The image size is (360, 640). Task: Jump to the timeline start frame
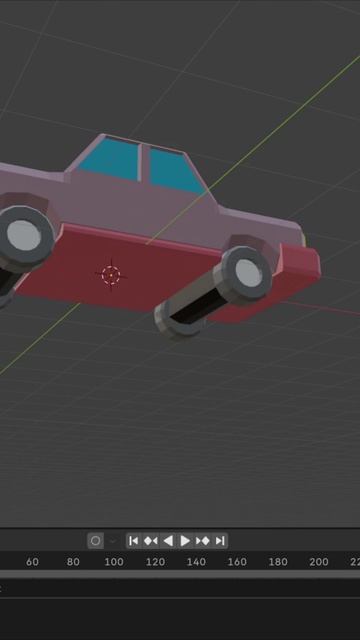pyautogui.click(x=133, y=541)
